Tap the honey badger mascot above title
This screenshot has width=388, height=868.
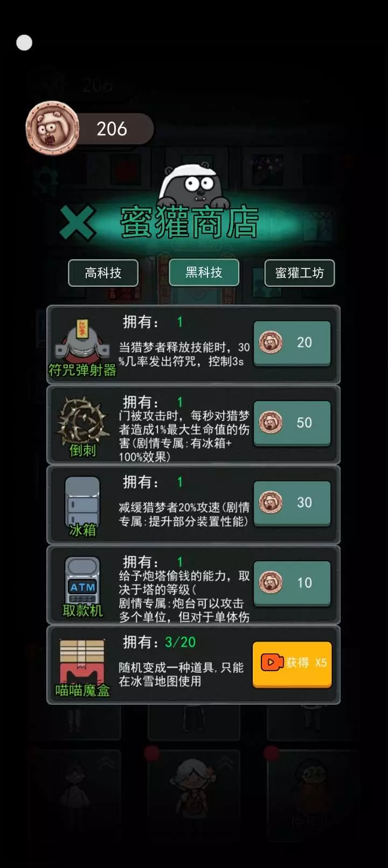point(193,186)
